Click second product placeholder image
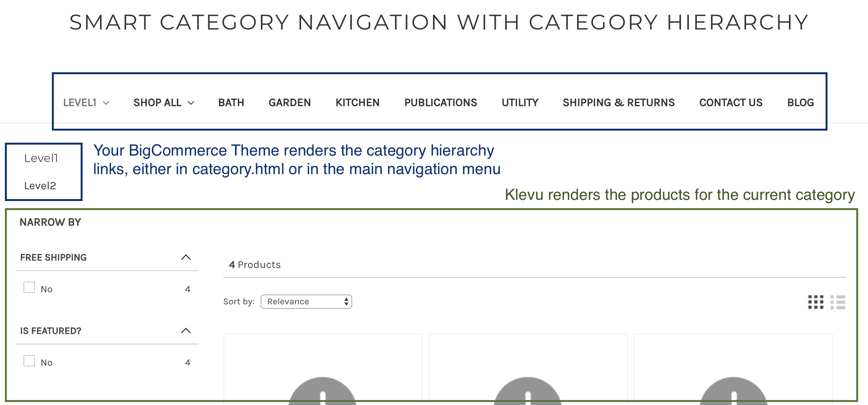 pos(528,390)
